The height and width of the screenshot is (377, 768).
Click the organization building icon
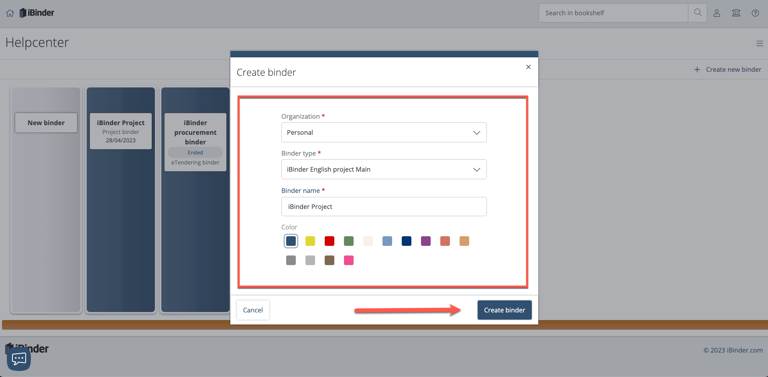(x=736, y=13)
